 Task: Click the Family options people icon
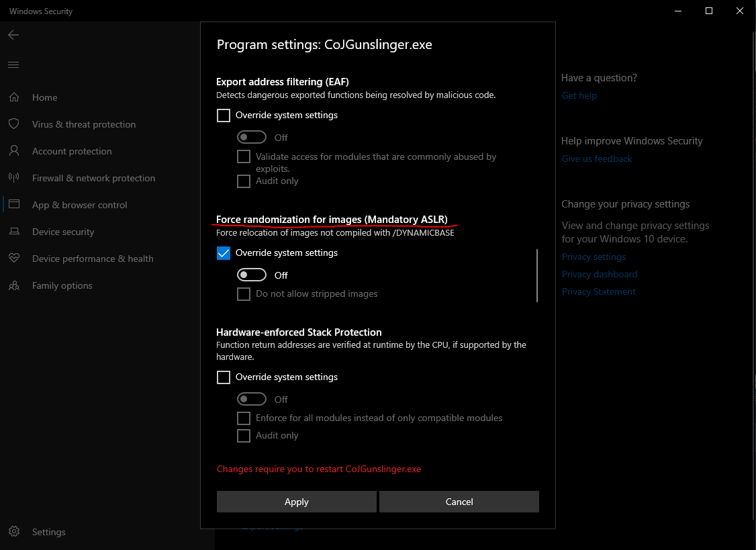click(13, 285)
